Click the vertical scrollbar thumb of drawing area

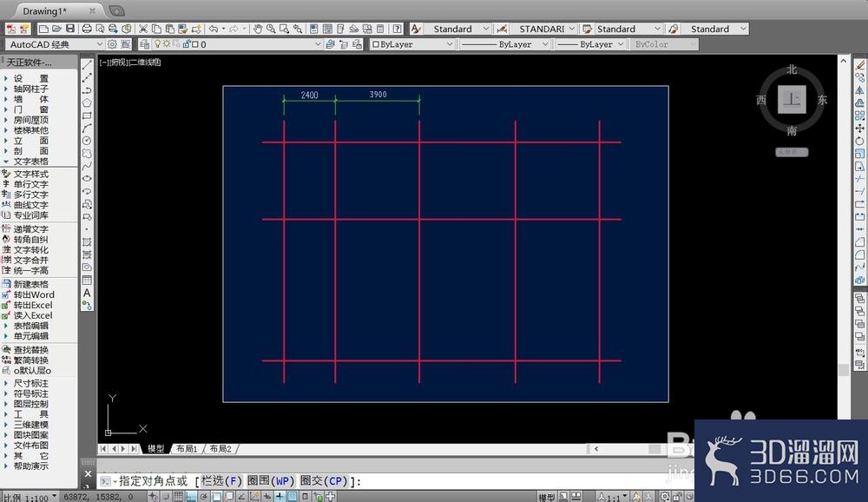[x=844, y=370]
